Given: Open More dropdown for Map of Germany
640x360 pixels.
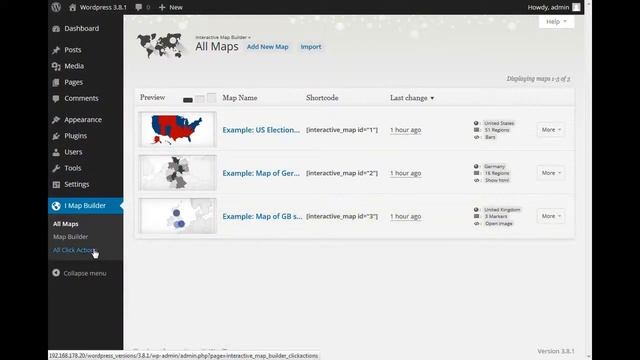Looking at the screenshot, I should pos(551,173).
